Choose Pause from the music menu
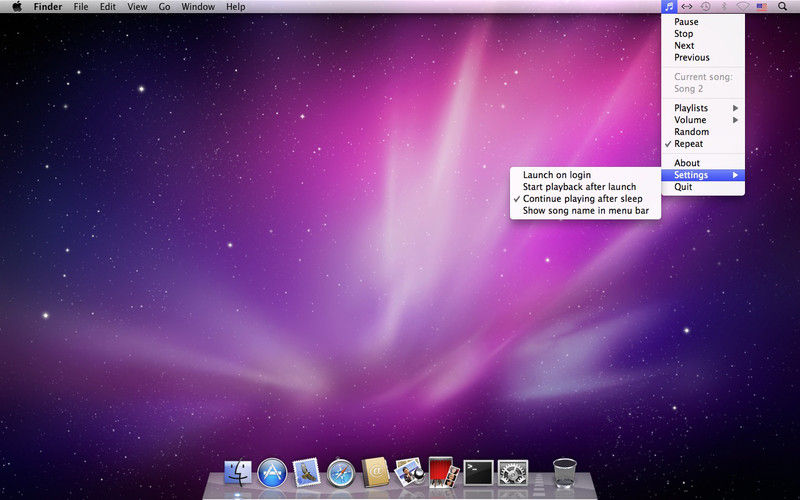Viewport: 800px width, 500px height. click(x=703, y=22)
